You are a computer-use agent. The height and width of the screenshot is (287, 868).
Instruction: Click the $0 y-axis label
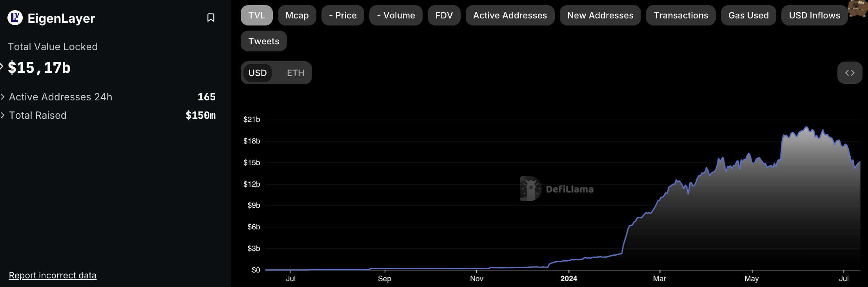click(x=256, y=270)
